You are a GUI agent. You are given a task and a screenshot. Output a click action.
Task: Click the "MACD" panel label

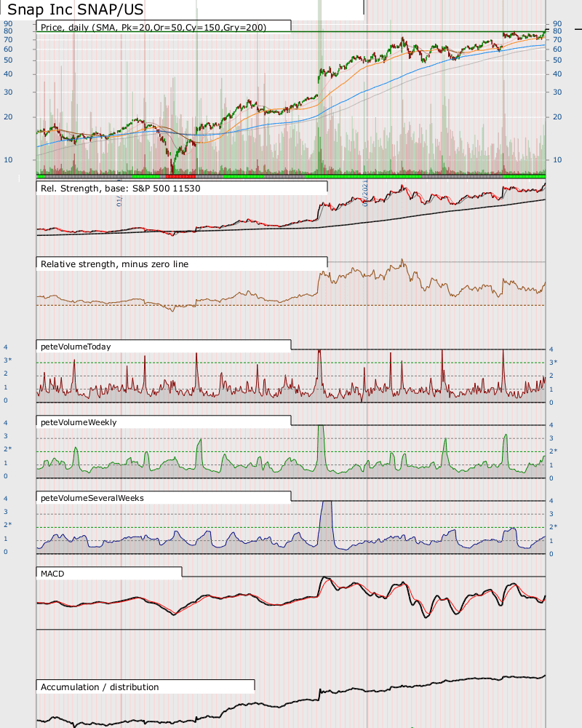52,574
